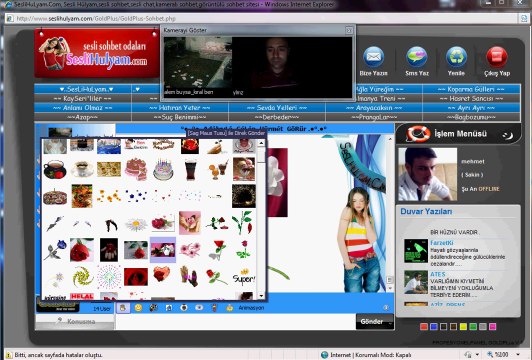Pick the white coffee cup gift
Image resolution: width=532 pixels, height=360 pixels.
82,169
